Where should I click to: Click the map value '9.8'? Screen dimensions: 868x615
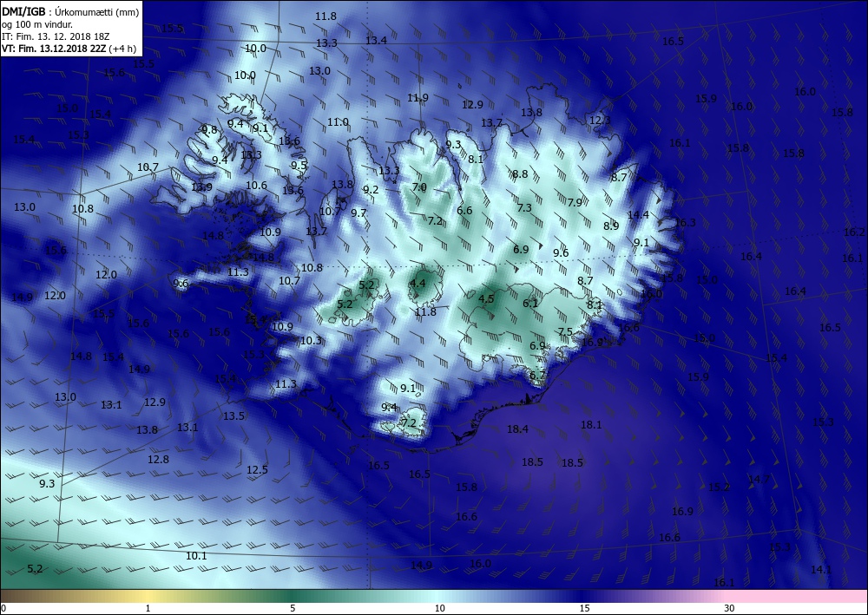point(209,129)
